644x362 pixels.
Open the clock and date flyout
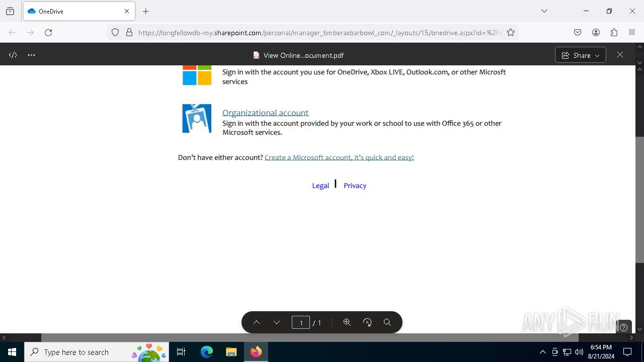click(601, 352)
